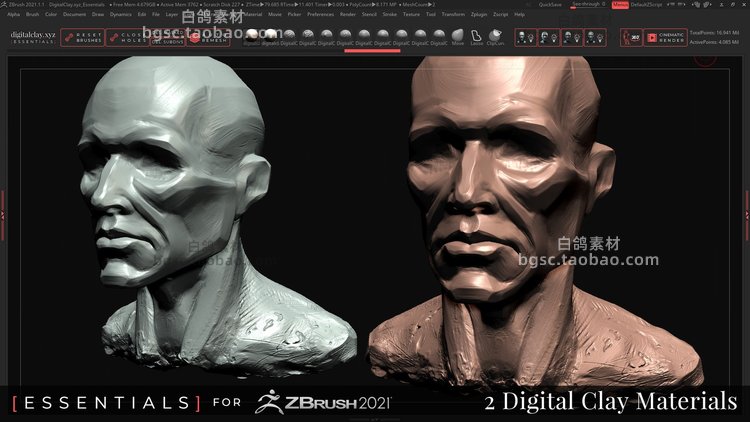
Task: Expand the right tray divider handle
Action: pos(747,215)
